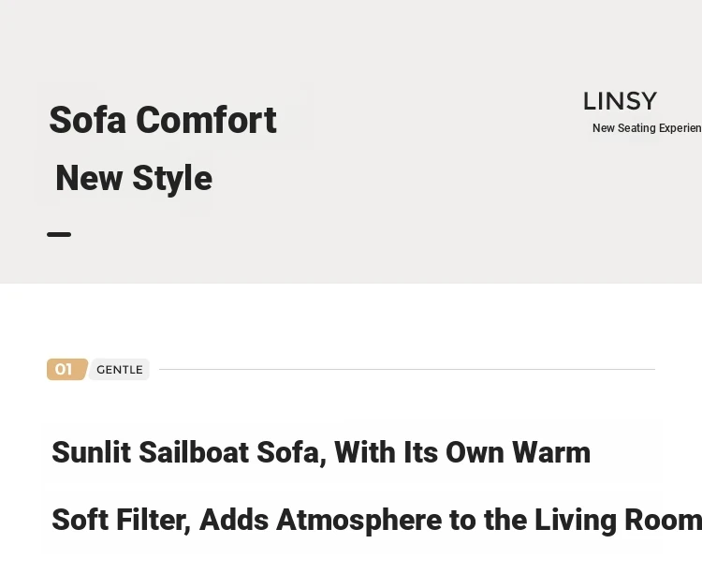The image size is (702, 588).
Task: Click the short black dash under New Style
Action: [x=59, y=235]
